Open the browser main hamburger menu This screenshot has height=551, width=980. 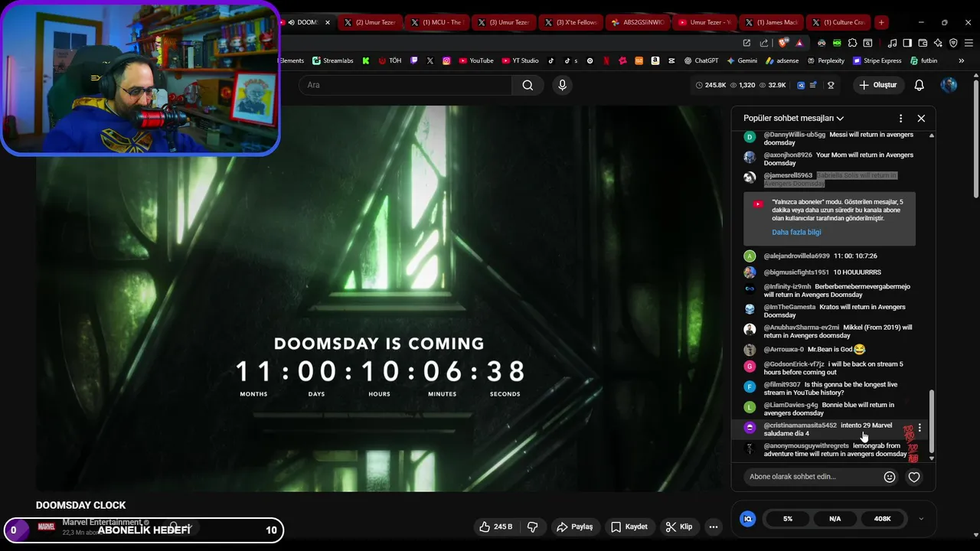tap(969, 43)
